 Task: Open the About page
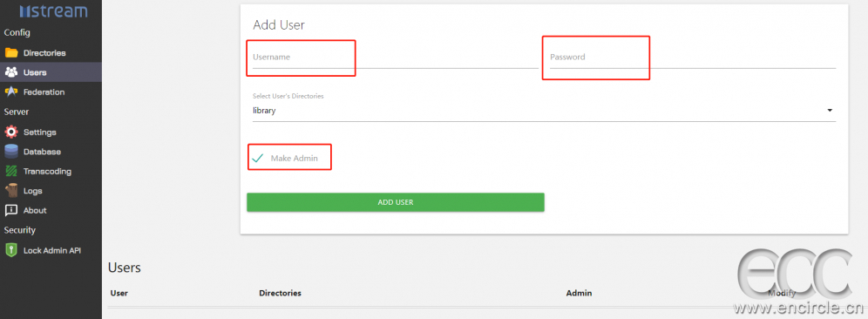[x=51, y=210]
